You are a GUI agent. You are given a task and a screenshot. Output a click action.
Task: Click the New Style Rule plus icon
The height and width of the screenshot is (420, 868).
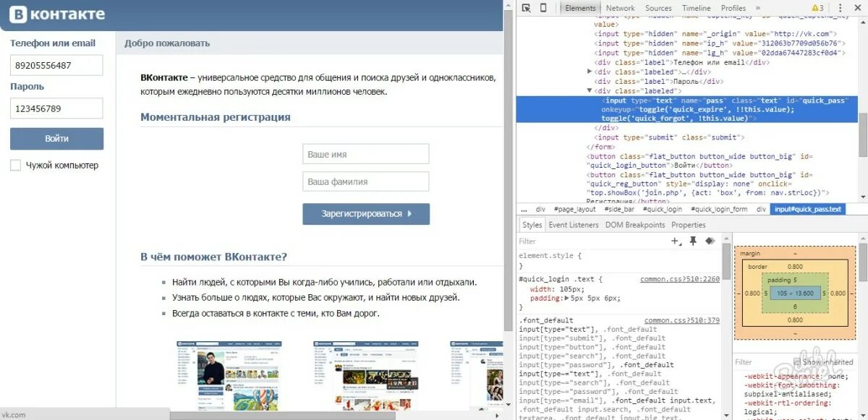(x=675, y=241)
